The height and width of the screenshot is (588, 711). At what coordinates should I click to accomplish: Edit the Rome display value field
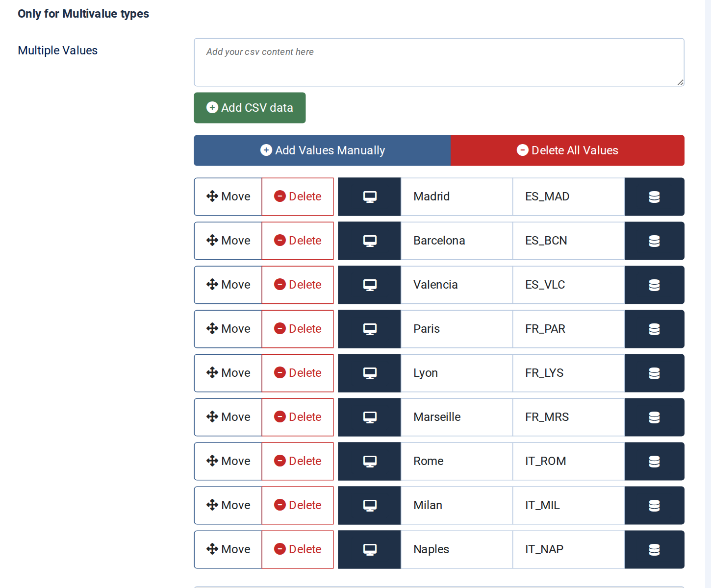point(457,461)
